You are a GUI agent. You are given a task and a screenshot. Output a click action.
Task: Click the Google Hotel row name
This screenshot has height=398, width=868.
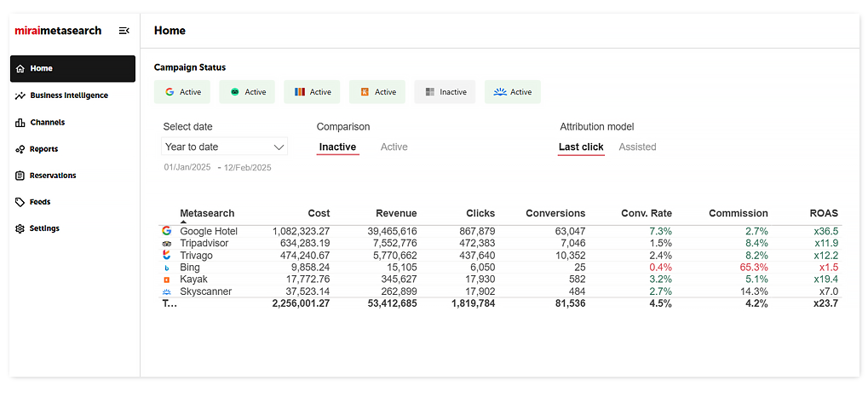click(x=209, y=231)
